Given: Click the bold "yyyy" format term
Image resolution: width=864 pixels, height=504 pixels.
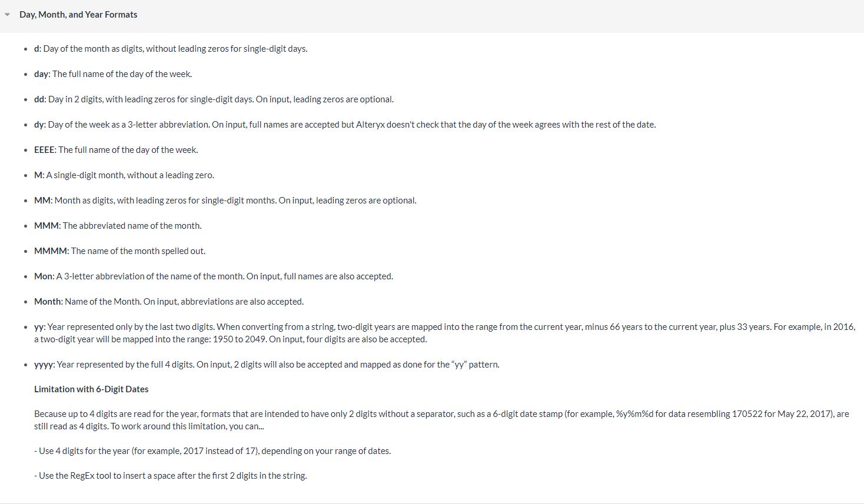Looking at the screenshot, I should point(44,365).
